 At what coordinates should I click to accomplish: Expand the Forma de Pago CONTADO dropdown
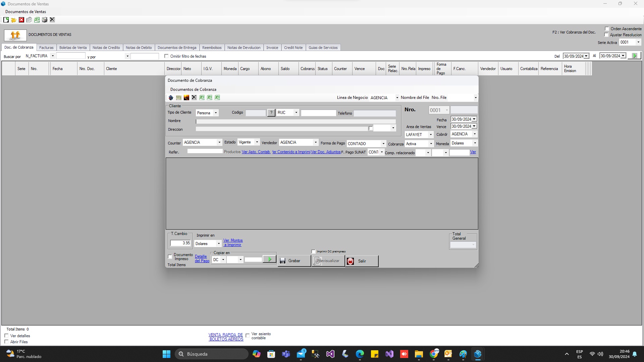pyautogui.click(x=383, y=143)
